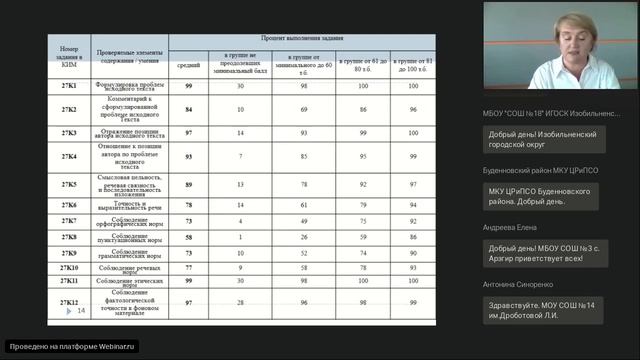Click table row label '27К6'
The width and height of the screenshot is (640, 360).
69,205
